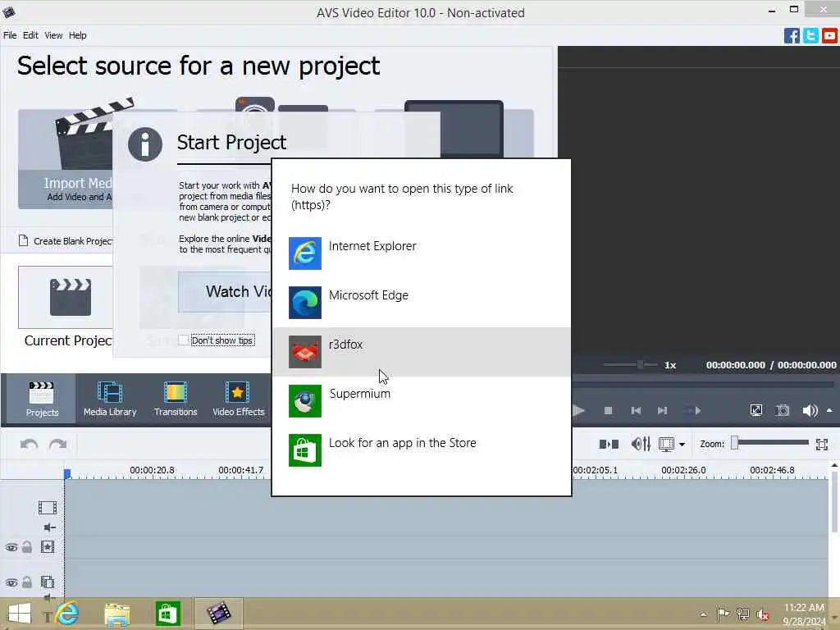Open the Windows Start button
This screenshot has height=630, width=840.
coord(20,614)
